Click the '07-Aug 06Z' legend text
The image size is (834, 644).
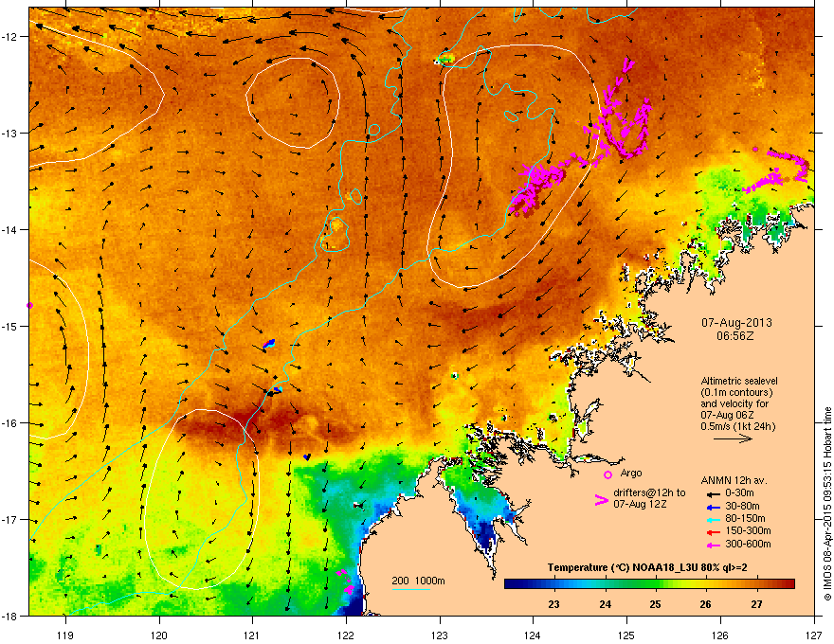point(726,415)
